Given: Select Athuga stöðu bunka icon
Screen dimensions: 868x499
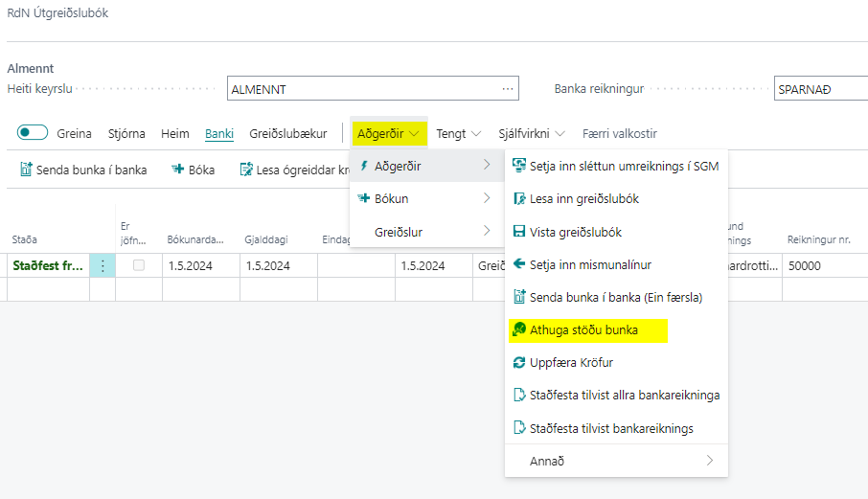Looking at the screenshot, I should pos(519,330).
